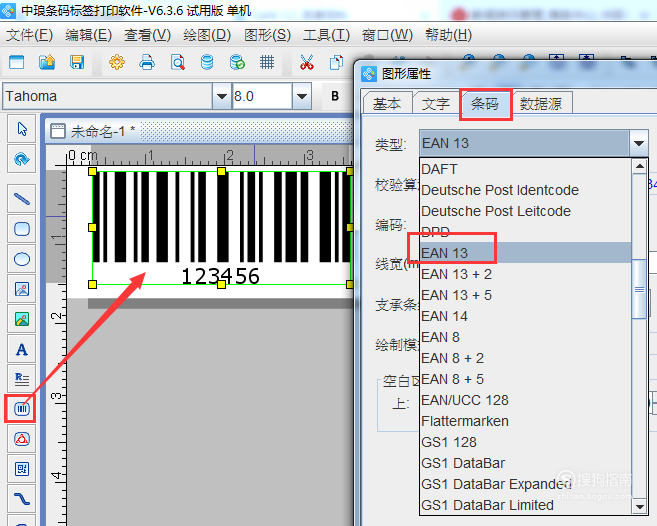Expand the Tahoma font dropdown
657x526 pixels.
tap(222, 96)
